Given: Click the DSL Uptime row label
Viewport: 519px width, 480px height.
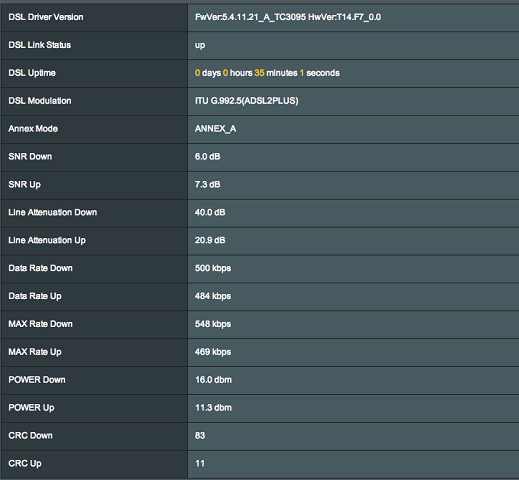Looking at the screenshot, I should pyautogui.click(x=32, y=73).
